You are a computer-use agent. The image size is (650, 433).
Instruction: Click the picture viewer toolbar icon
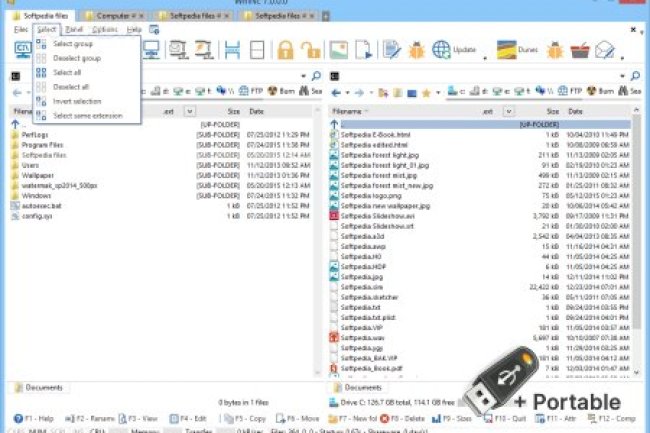[338, 50]
